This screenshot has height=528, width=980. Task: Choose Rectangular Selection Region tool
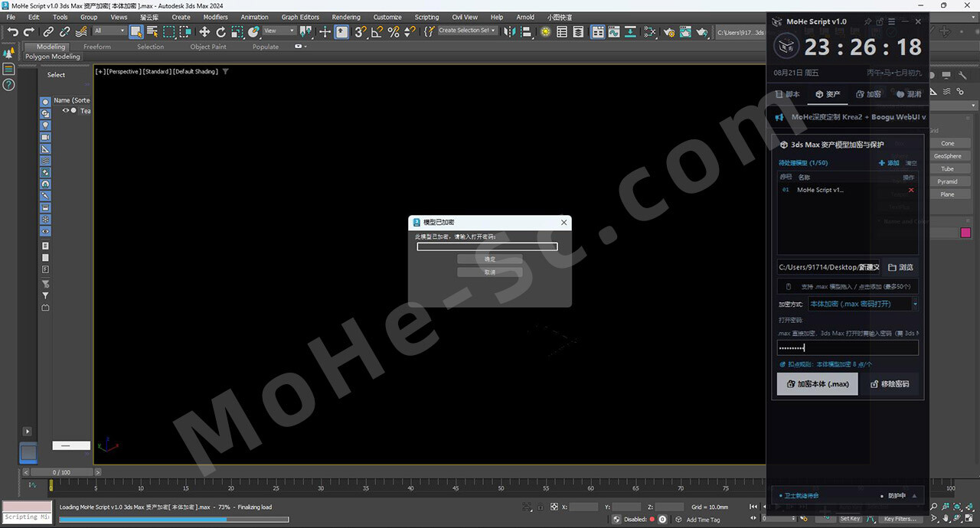click(x=168, y=31)
